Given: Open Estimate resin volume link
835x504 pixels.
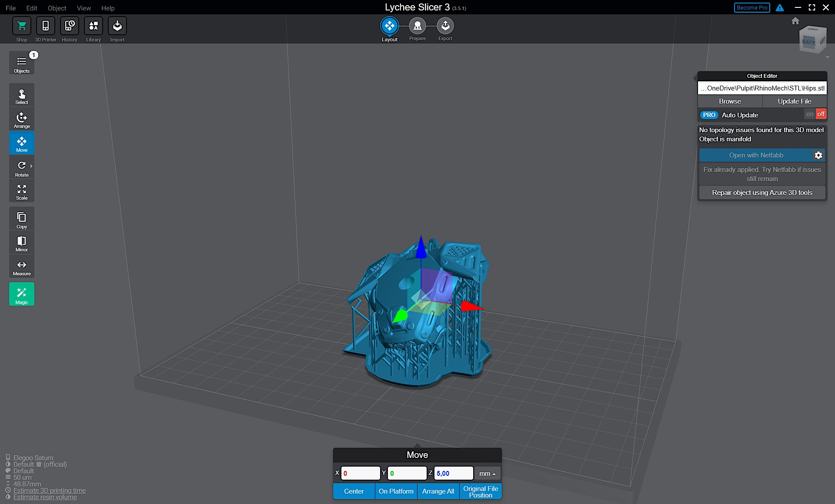Looking at the screenshot, I should tap(45, 497).
